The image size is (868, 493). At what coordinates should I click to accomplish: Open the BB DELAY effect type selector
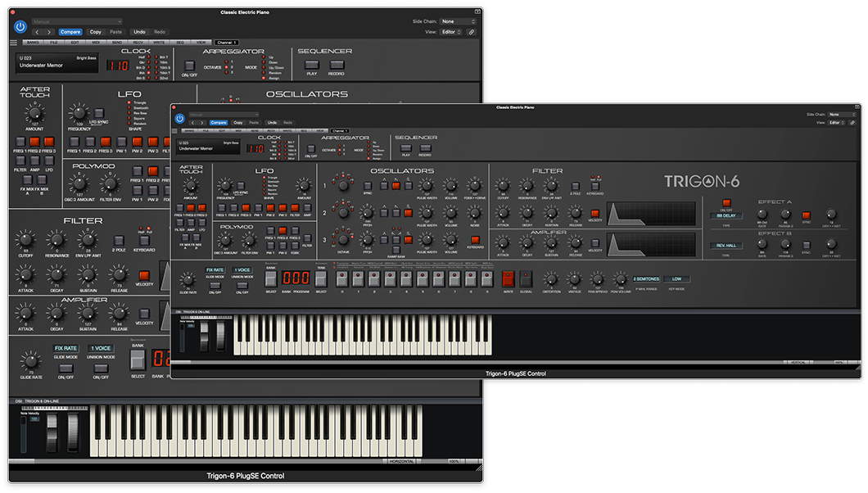click(x=726, y=216)
